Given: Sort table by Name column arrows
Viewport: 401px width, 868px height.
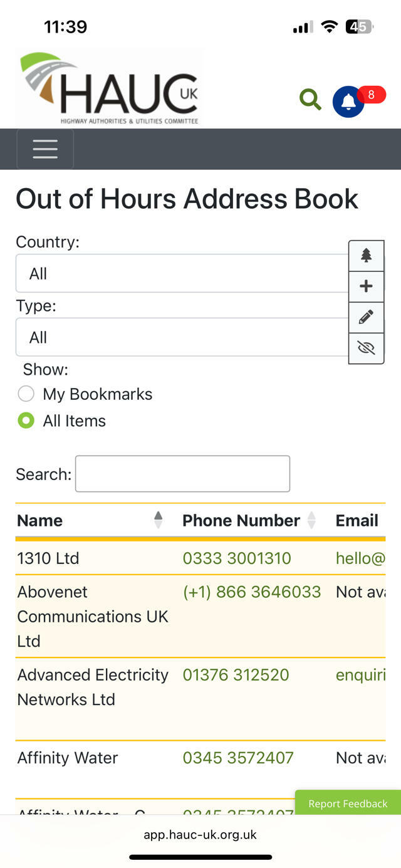Looking at the screenshot, I should click(x=158, y=520).
